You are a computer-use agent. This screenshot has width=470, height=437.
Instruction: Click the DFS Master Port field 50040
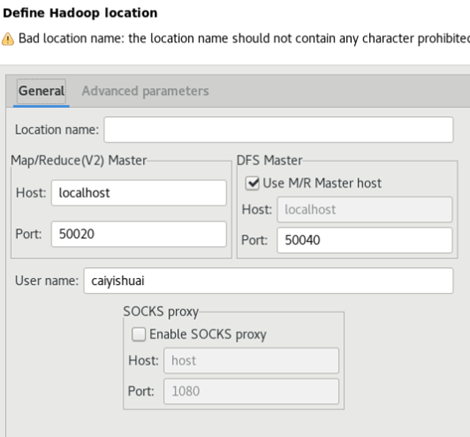point(364,240)
